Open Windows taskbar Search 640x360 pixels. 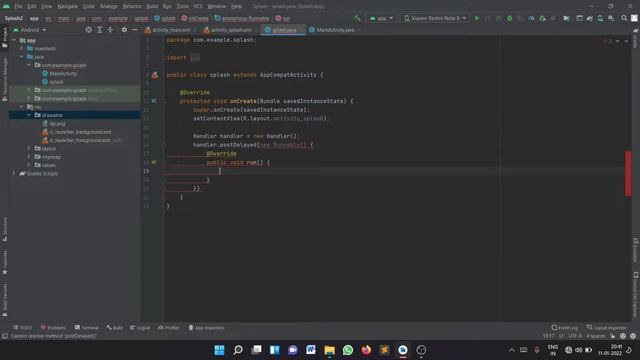click(x=238, y=350)
